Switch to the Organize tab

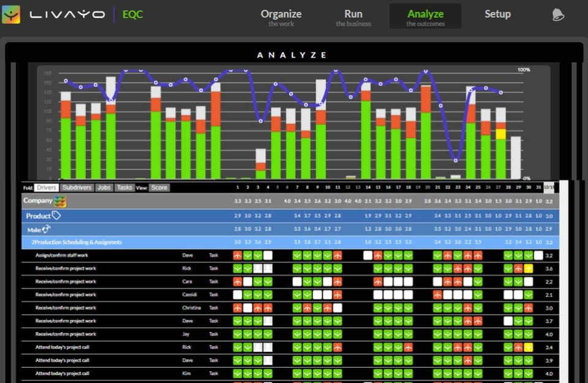point(281,14)
